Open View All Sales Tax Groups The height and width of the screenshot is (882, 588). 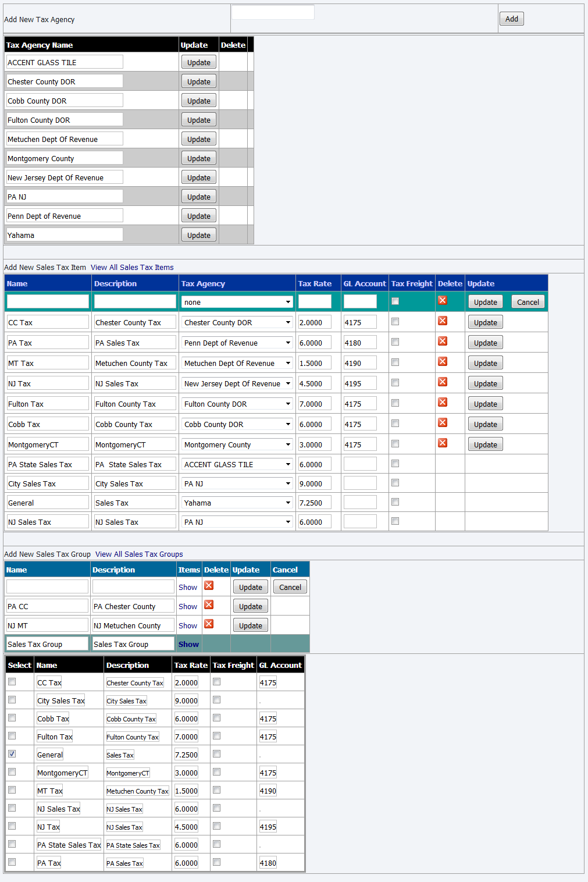coord(139,554)
